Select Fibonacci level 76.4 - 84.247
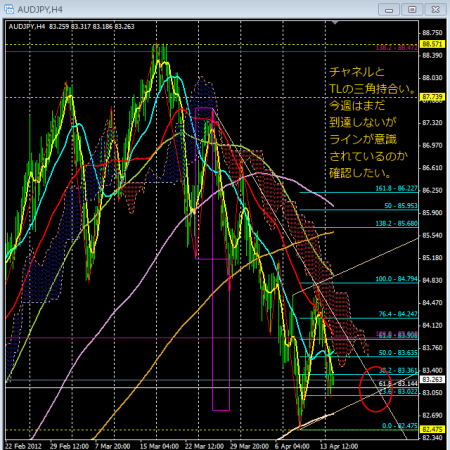 point(398,314)
